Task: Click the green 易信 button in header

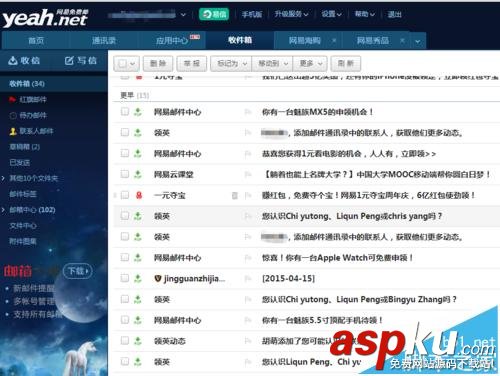Action: coord(214,14)
